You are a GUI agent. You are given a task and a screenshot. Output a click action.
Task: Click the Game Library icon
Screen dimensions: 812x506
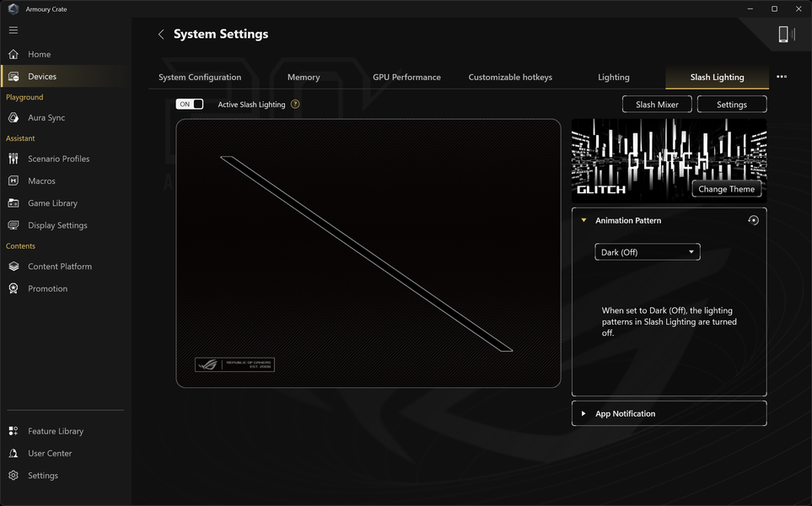pos(13,203)
